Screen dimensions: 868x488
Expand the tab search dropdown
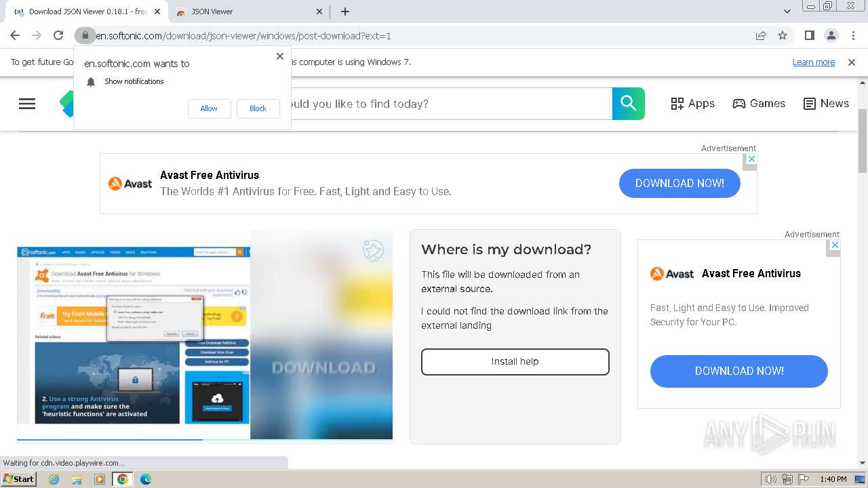coord(787,12)
